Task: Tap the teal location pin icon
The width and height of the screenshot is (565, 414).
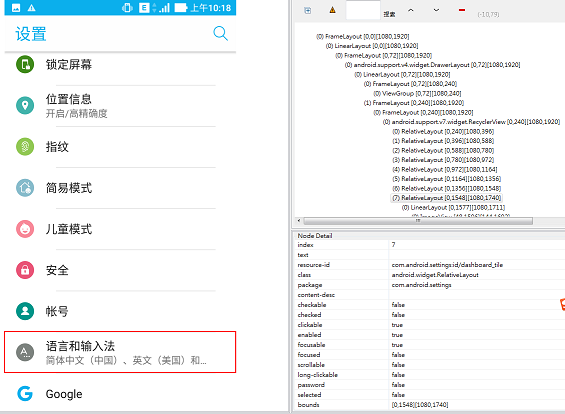Action: [25, 105]
